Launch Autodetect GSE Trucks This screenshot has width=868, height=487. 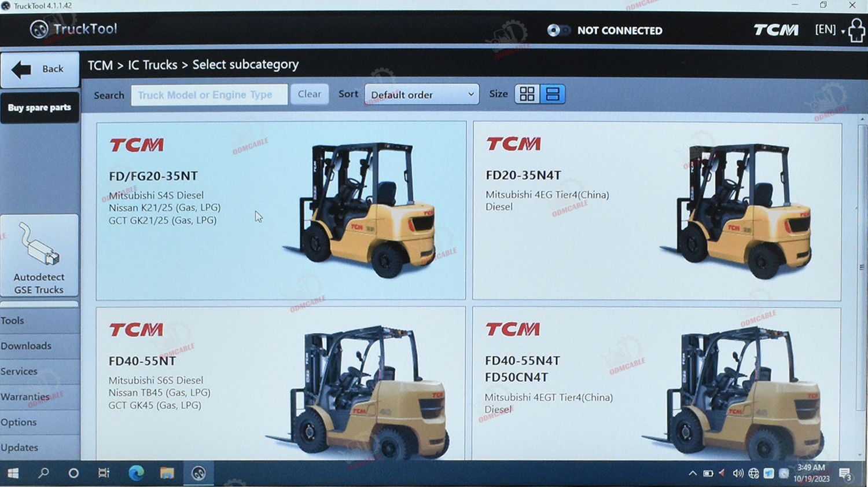point(39,256)
